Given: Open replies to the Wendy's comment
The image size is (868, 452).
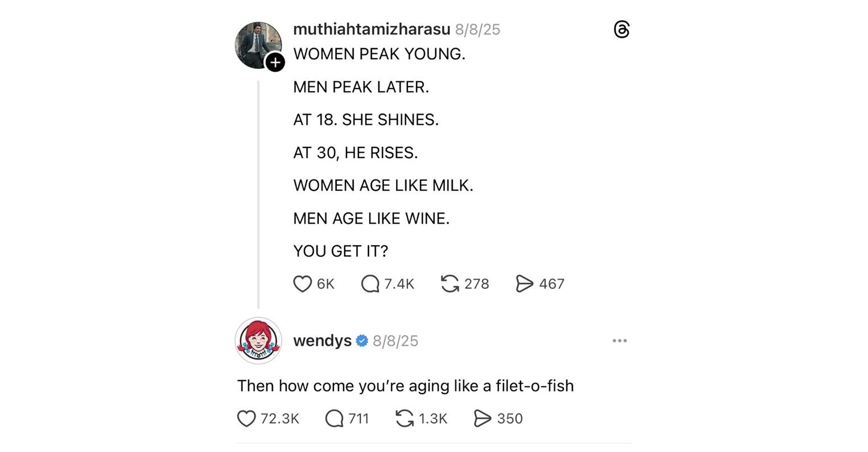Looking at the screenshot, I should [x=335, y=419].
